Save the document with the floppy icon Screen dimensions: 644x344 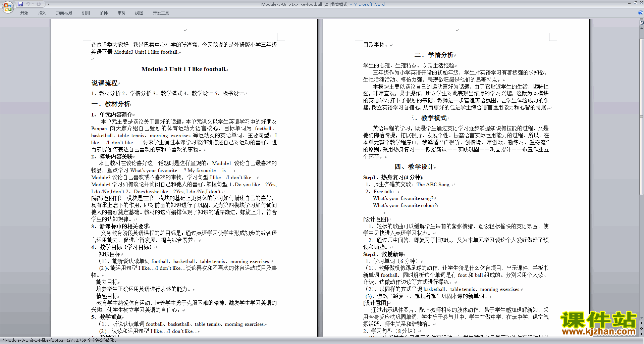(20, 4)
